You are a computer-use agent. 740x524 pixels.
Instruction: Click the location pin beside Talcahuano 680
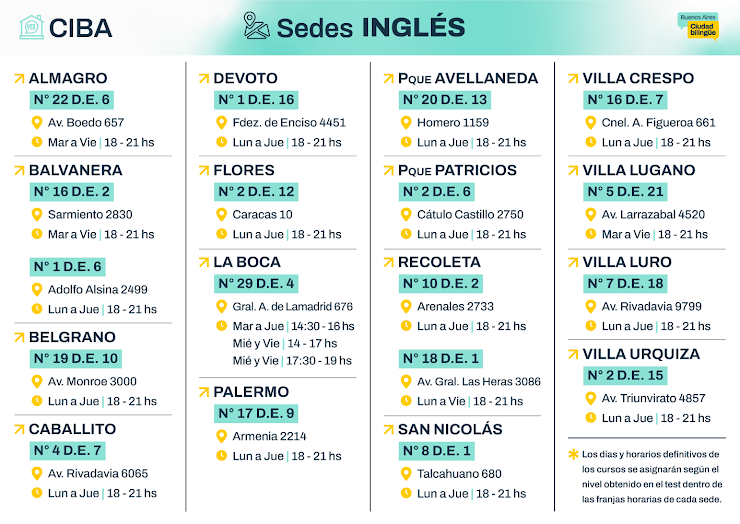point(406,474)
